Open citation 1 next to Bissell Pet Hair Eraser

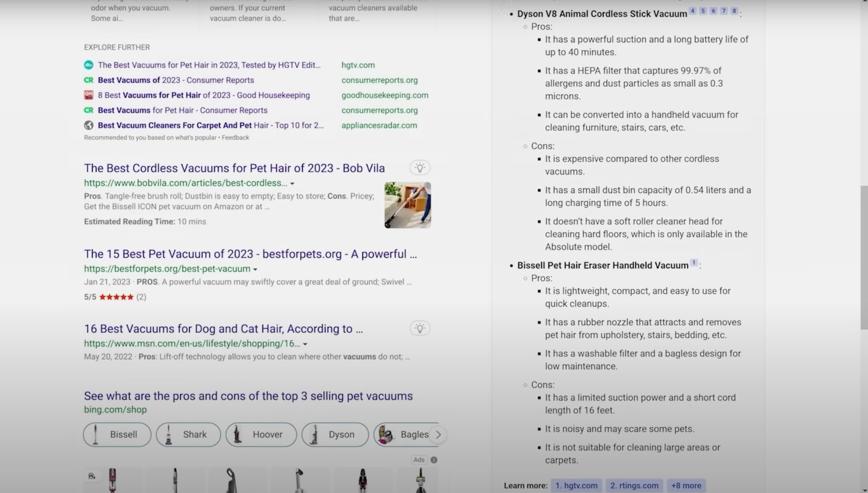click(694, 262)
